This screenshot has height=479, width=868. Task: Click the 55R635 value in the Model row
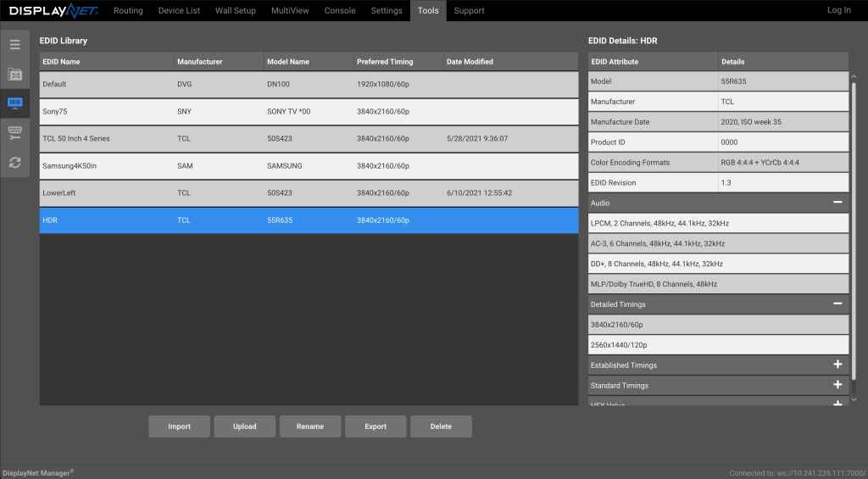pyautogui.click(x=733, y=81)
